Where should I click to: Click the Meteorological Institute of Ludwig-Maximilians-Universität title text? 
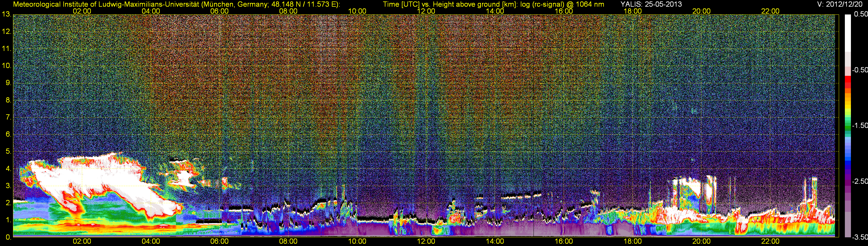(176, 4)
